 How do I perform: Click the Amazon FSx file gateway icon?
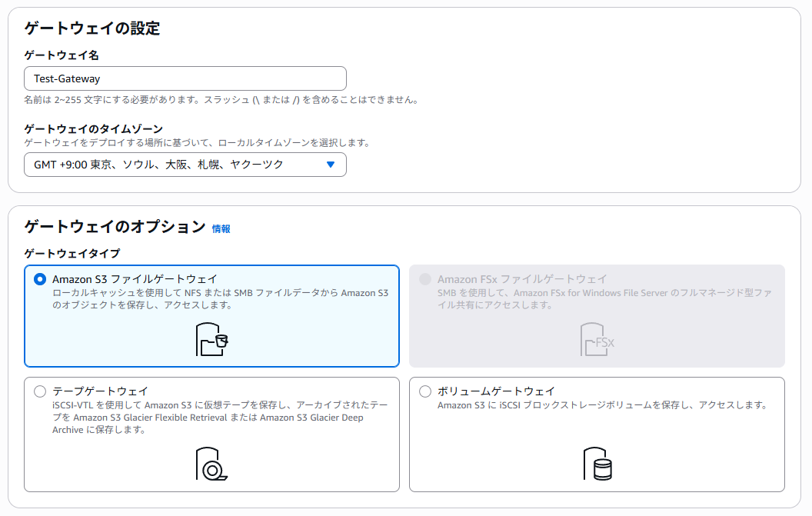click(x=597, y=339)
